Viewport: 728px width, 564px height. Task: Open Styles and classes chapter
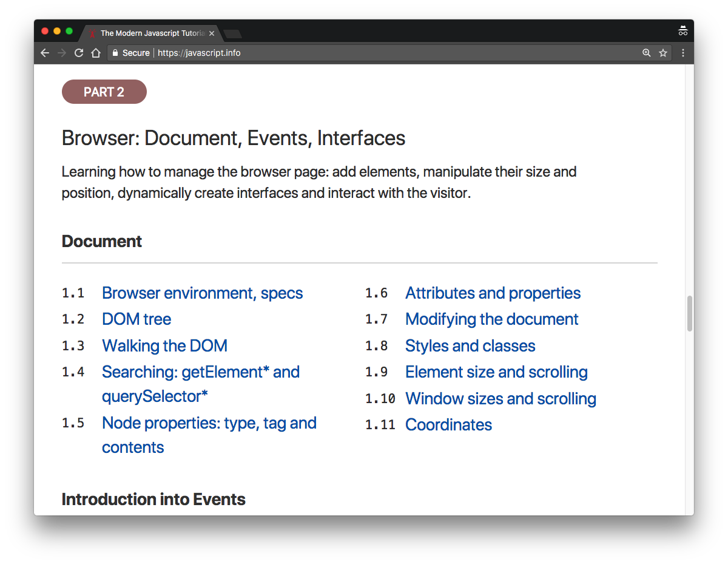click(x=470, y=345)
